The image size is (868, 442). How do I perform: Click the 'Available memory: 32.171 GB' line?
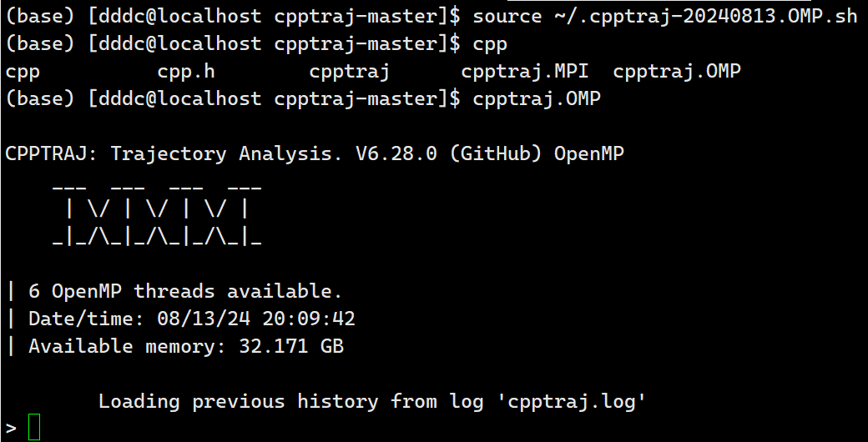pyautogui.click(x=186, y=346)
